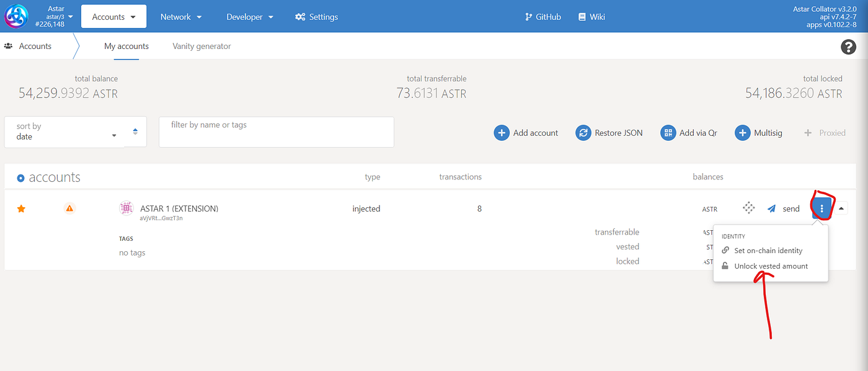The width and height of the screenshot is (868, 371).
Task: Open the sort by date dropdown
Action: 64,132
